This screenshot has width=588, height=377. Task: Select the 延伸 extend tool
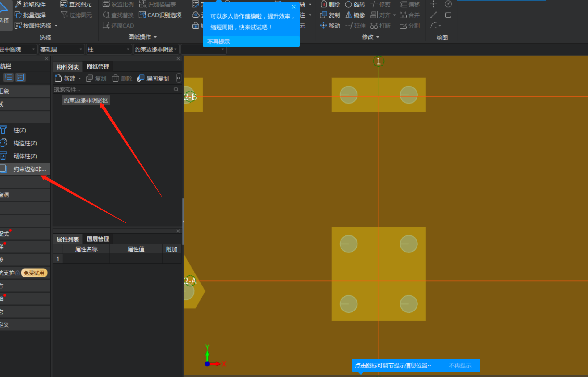(x=355, y=26)
